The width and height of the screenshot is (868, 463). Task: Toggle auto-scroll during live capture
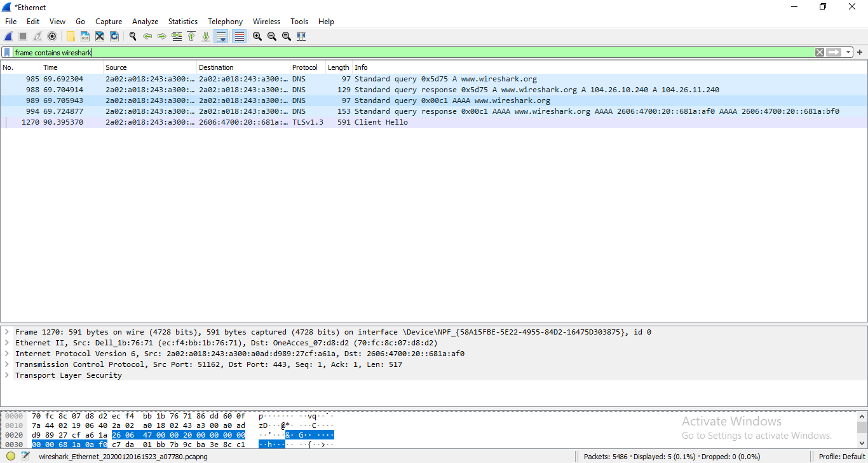tap(221, 36)
